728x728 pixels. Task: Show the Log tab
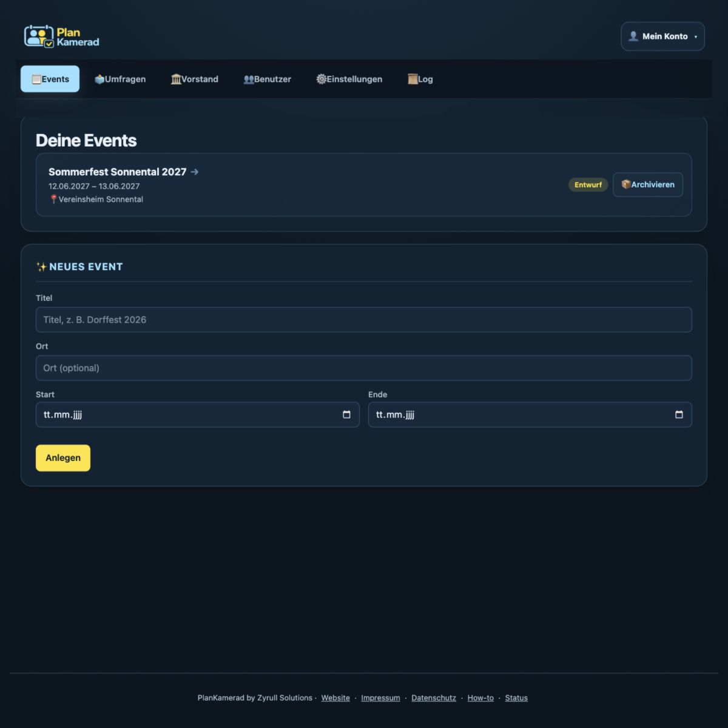[x=420, y=79]
